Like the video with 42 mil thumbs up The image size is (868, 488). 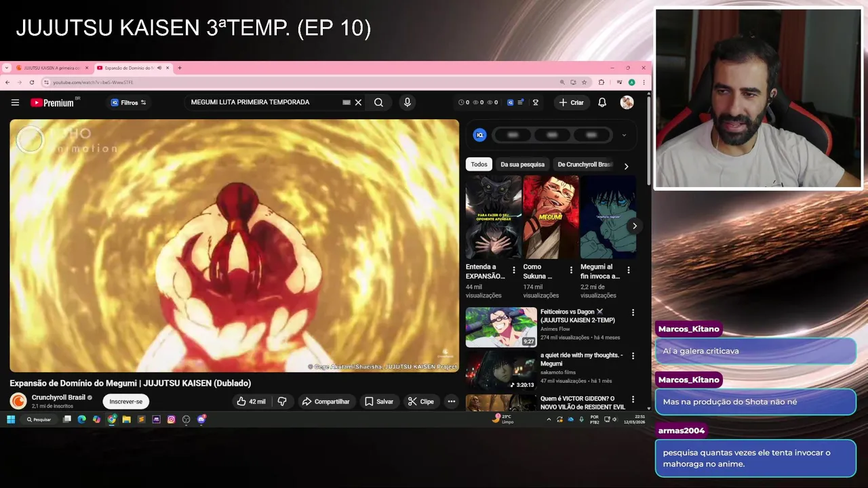pos(250,401)
